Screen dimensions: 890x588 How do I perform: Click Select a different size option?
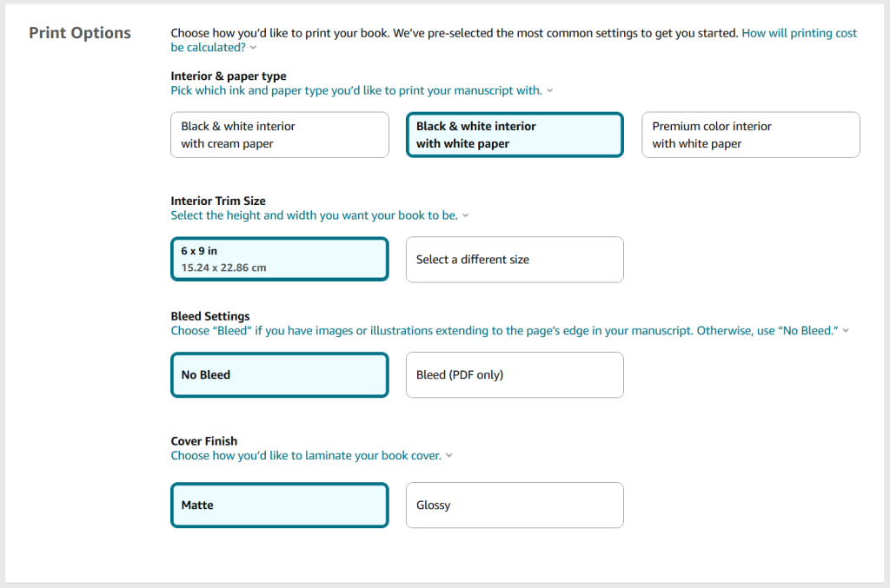(515, 259)
